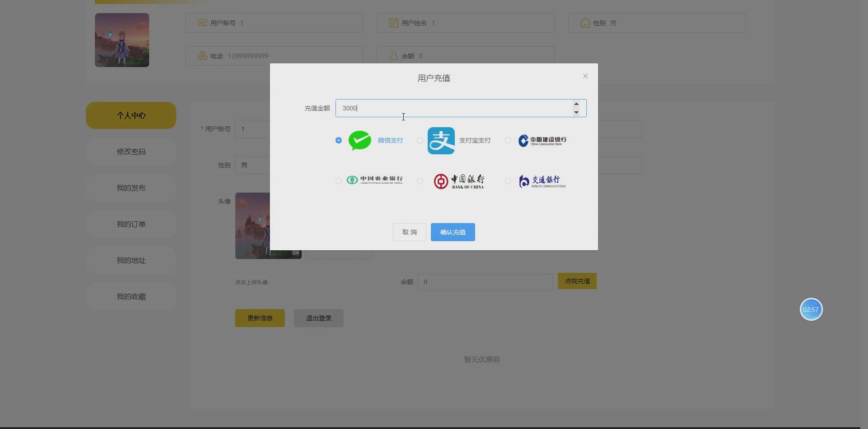868x429 pixels.
Task: Click the Agricultural Bank of China logo
Action: pyautogui.click(x=374, y=180)
